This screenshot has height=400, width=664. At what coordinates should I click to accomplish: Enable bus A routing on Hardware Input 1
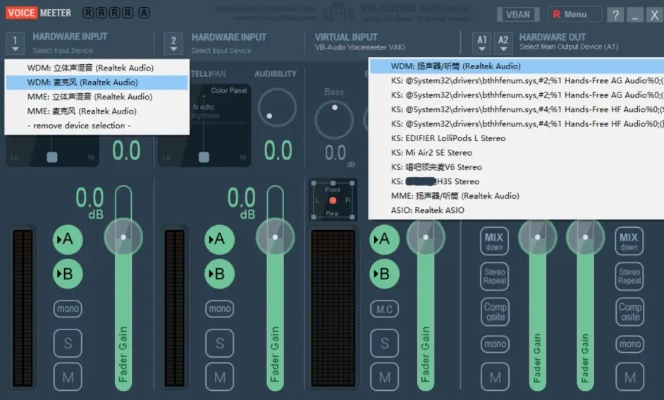[68, 239]
